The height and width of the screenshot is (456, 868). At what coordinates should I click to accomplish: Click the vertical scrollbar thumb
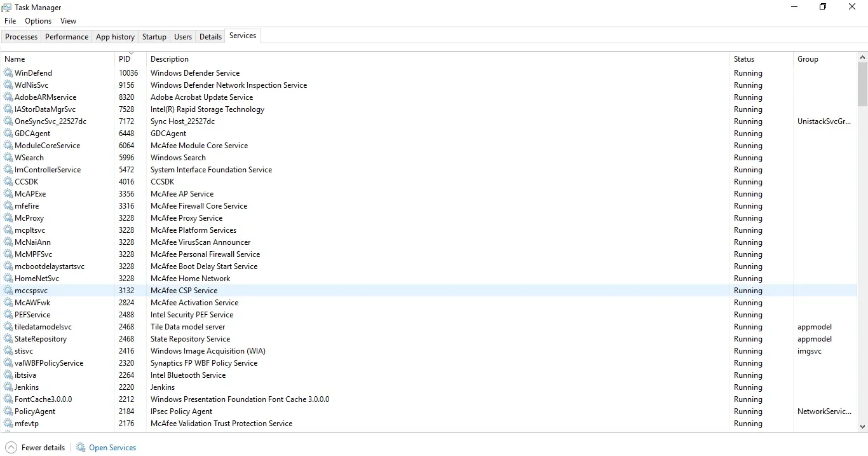point(862,84)
